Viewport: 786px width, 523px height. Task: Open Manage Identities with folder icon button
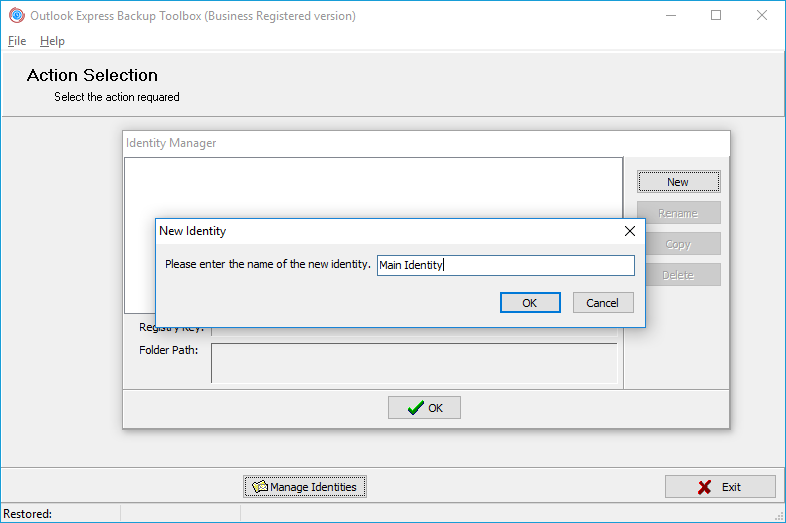click(x=306, y=487)
